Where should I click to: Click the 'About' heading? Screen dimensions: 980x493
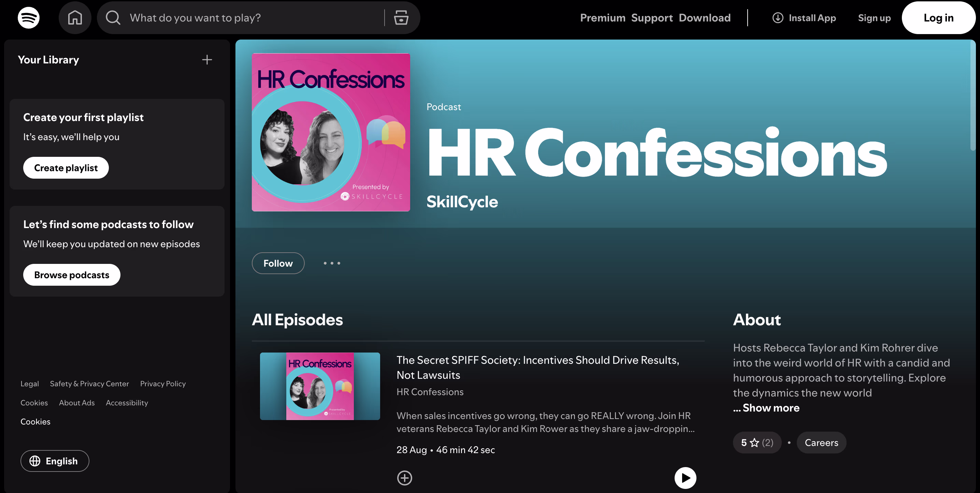click(x=757, y=320)
